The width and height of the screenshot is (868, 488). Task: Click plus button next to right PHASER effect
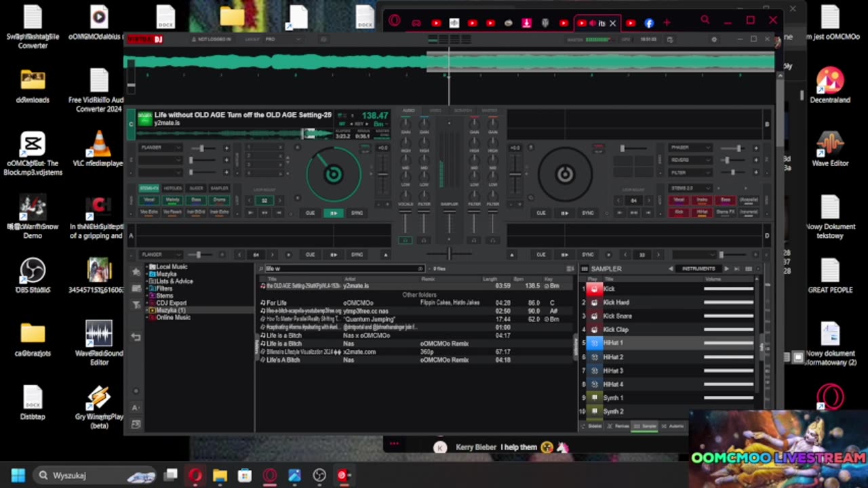[x=755, y=148]
